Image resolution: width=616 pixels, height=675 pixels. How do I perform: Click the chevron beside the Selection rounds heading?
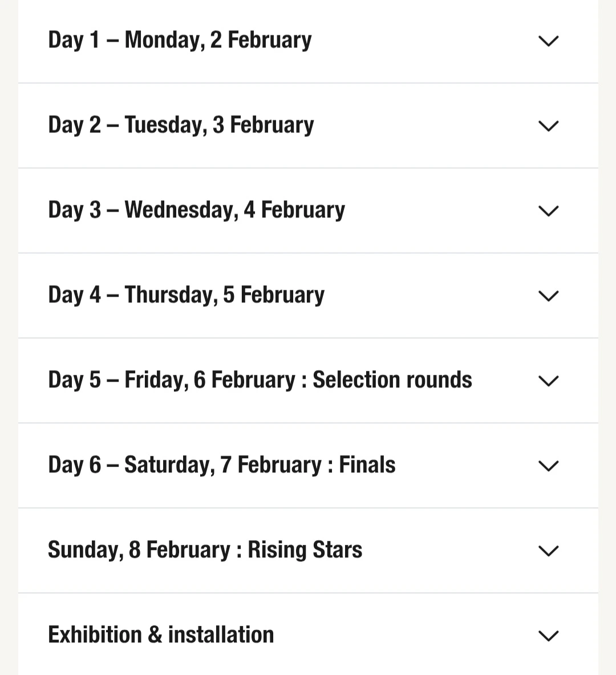548,381
